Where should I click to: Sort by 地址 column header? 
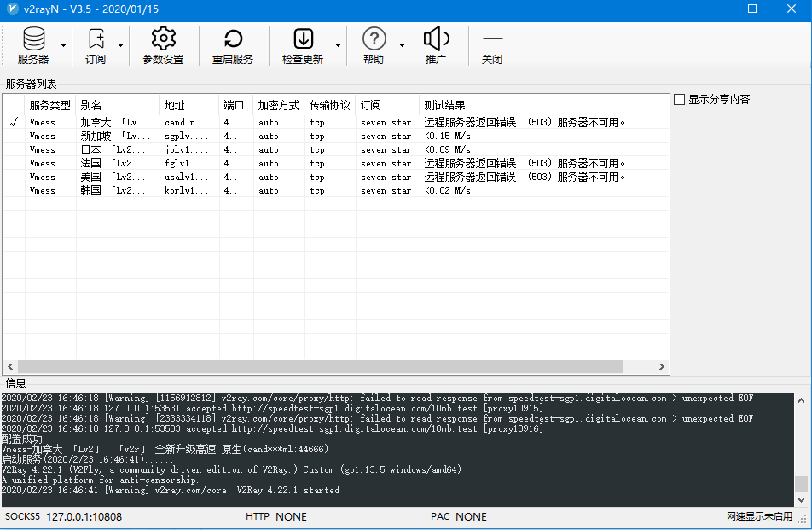click(x=189, y=105)
